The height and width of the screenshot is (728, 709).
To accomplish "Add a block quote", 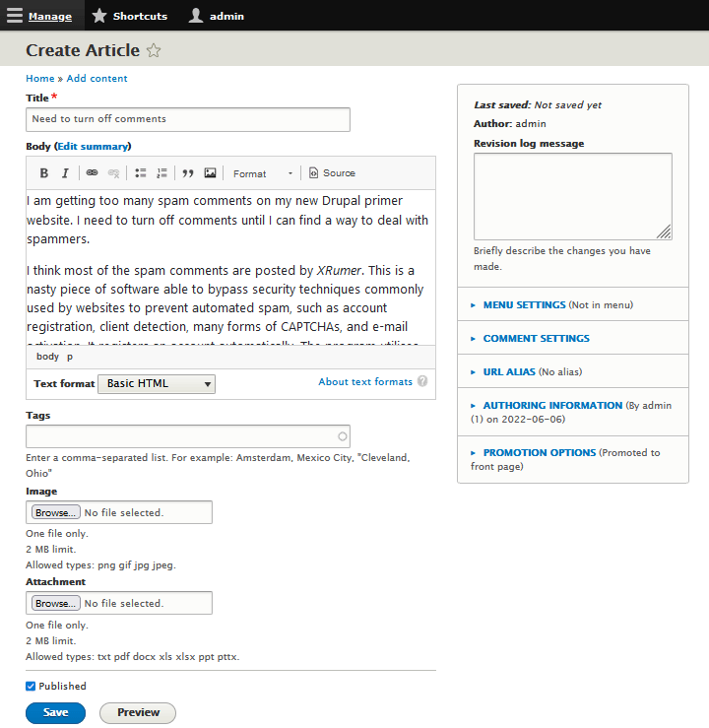I will tap(188, 173).
